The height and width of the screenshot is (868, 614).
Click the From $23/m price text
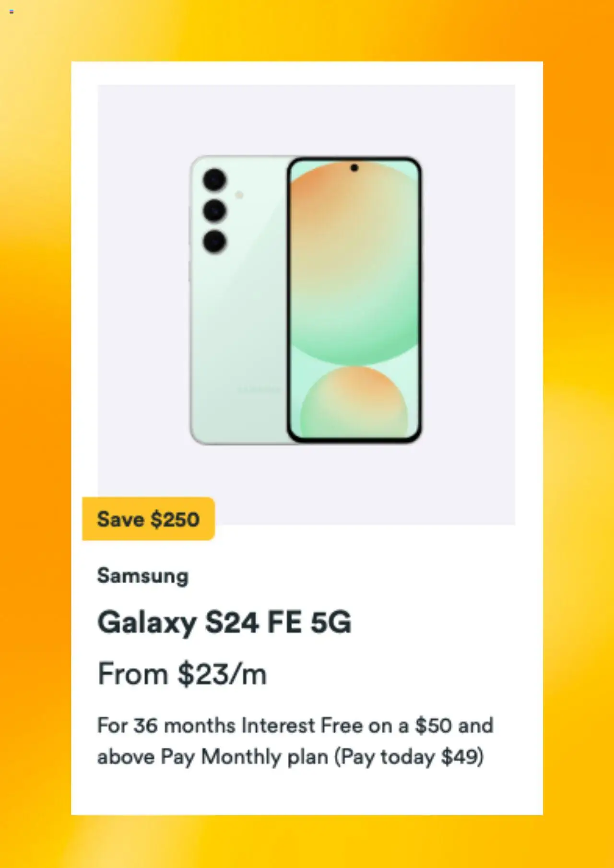pos(182,674)
